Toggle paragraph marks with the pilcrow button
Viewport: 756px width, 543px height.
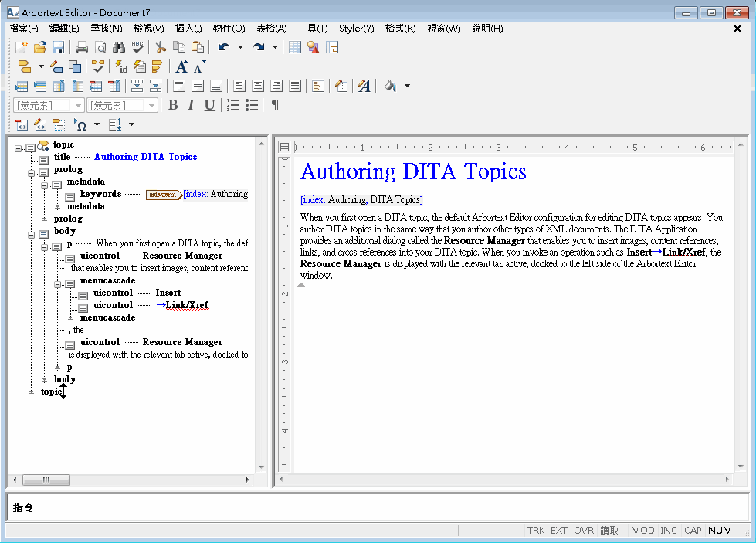point(275,105)
